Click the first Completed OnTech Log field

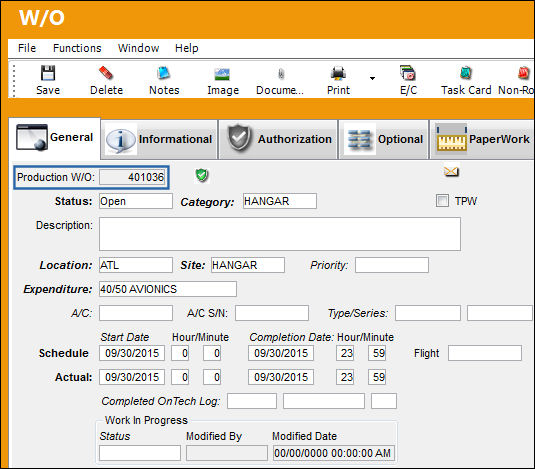(252, 401)
